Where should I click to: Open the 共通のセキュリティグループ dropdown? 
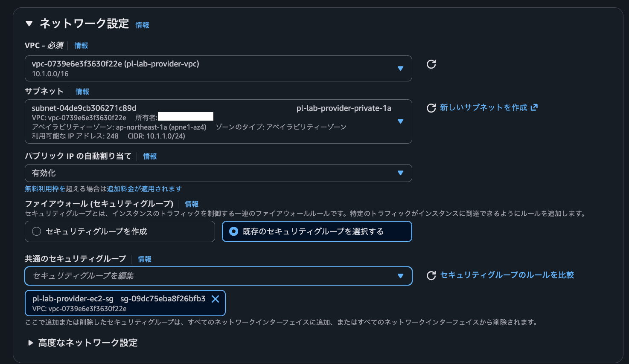pos(400,276)
